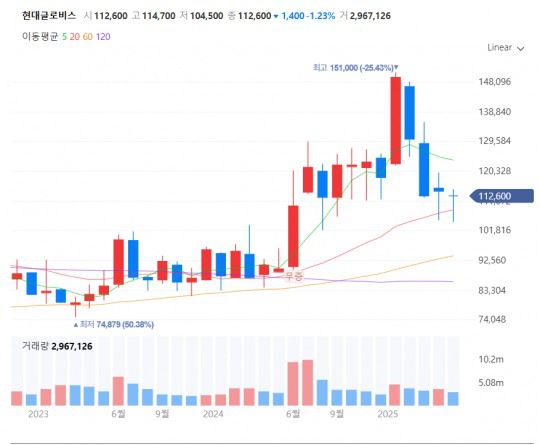The width and height of the screenshot is (540, 445).
Task: Select the tallest red candle near 2025
Action: (x=395, y=120)
